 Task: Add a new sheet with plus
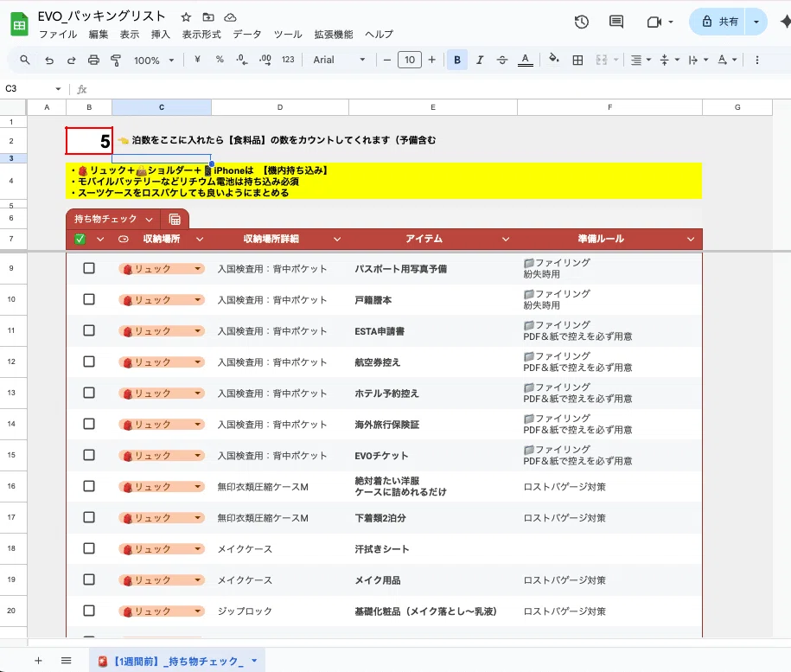pos(38,661)
